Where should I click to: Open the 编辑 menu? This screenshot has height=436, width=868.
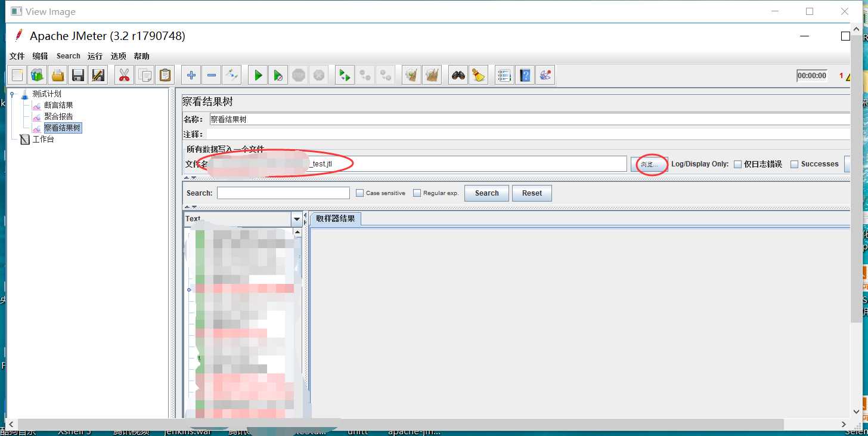click(x=40, y=56)
